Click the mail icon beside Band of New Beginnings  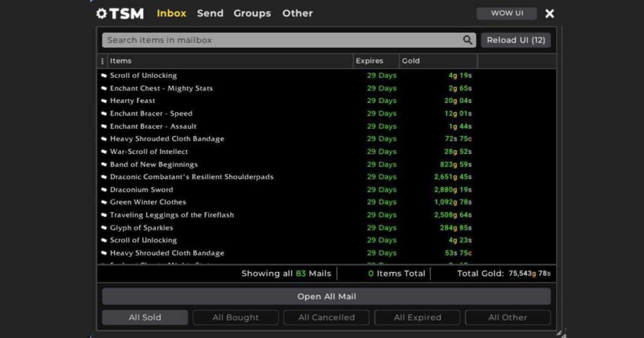pyautogui.click(x=104, y=165)
